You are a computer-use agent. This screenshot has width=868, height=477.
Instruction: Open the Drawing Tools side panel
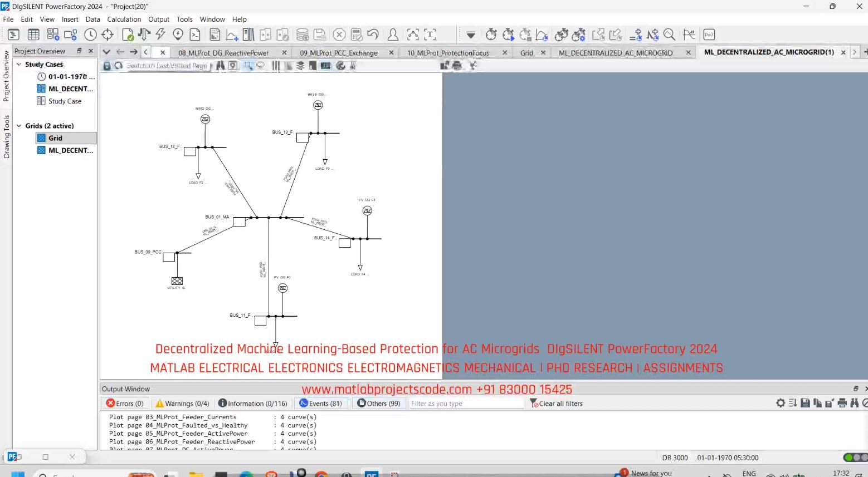coord(6,137)
